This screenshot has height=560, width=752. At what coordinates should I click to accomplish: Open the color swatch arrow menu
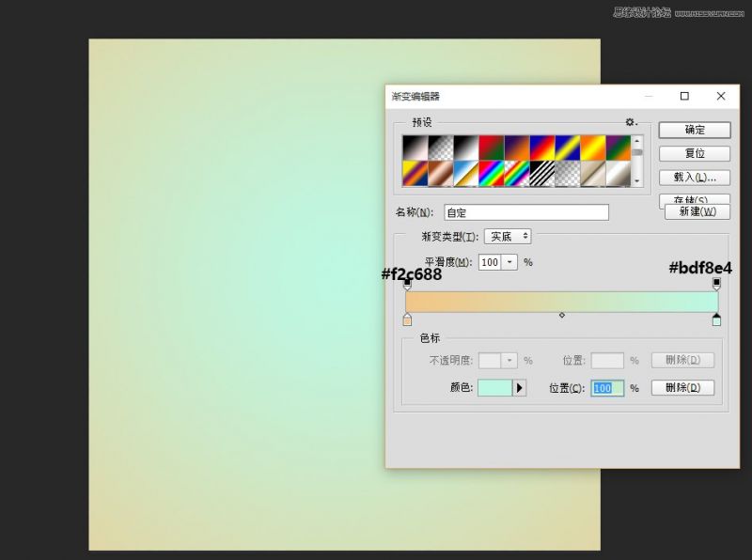click(x=520, y=388)
